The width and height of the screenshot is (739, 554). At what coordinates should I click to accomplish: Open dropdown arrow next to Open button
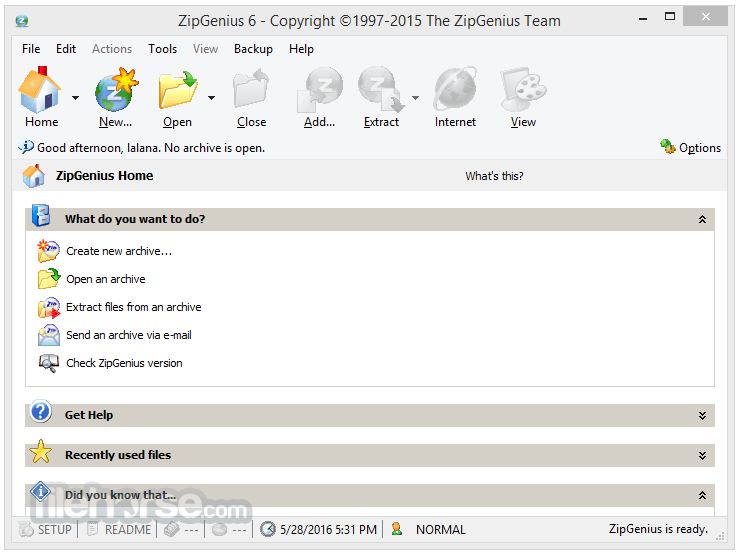pos(211,98)
